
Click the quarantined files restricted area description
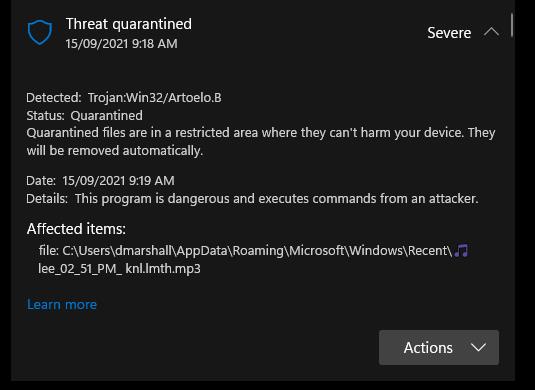pyautogui.click(x=261, y=141)
